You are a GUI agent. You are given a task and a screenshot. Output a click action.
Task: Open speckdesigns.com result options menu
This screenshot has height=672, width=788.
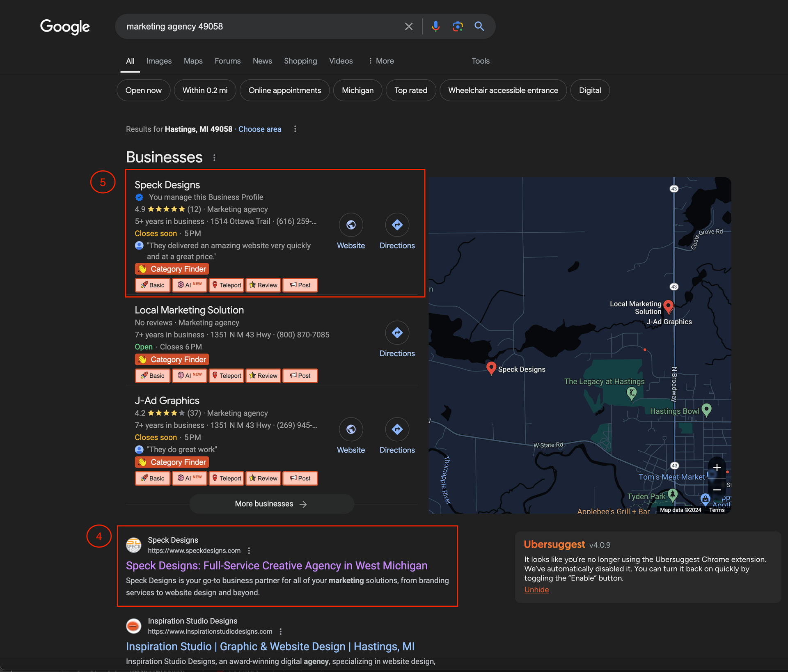click(x=249, y=551)
